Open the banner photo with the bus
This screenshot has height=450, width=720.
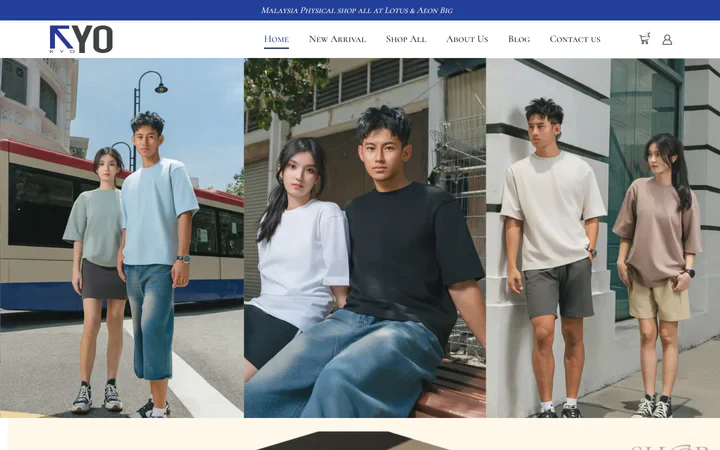pos(122,238)
